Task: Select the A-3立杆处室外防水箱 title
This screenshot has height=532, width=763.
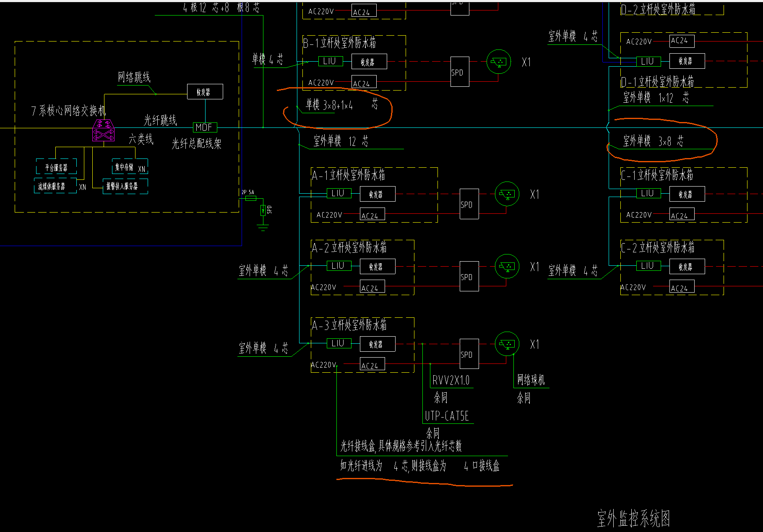Action: point(349,325)
